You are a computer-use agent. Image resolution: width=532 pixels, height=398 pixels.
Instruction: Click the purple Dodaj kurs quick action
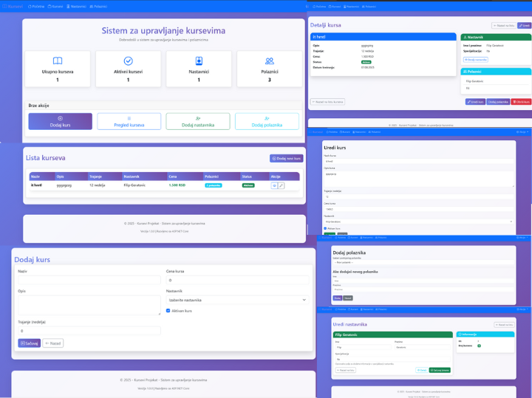pyautogui.click(x=61, y=122)
